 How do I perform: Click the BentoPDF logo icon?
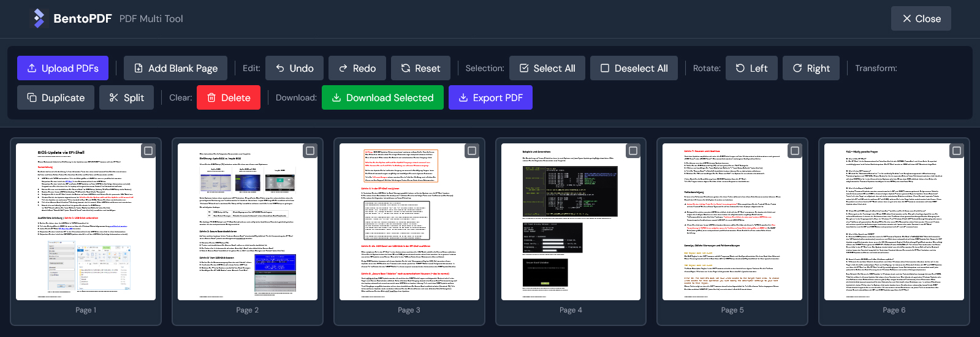click(39, 18)
